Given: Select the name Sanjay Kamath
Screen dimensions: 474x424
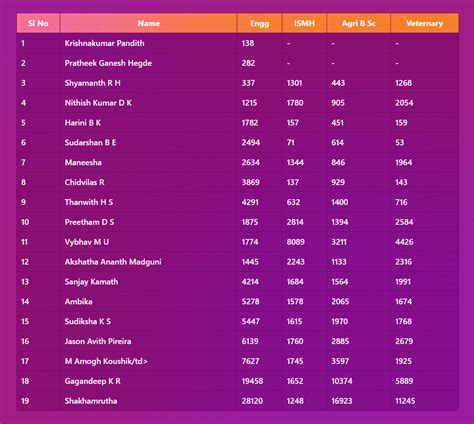Looking at the screenshot, I should (x=91, y=282).
